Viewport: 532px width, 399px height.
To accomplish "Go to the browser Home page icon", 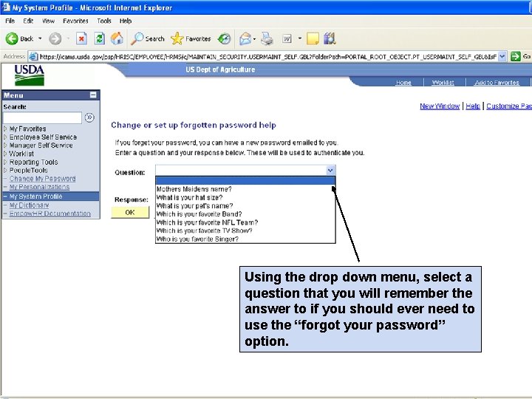I will (x=117, y=38).
